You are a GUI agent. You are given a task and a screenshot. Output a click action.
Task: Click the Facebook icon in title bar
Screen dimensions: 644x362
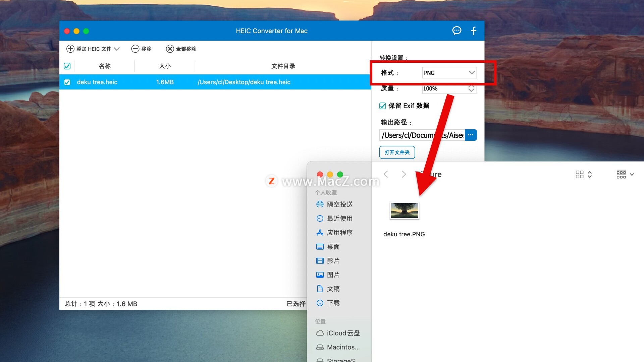pos(473,31)
